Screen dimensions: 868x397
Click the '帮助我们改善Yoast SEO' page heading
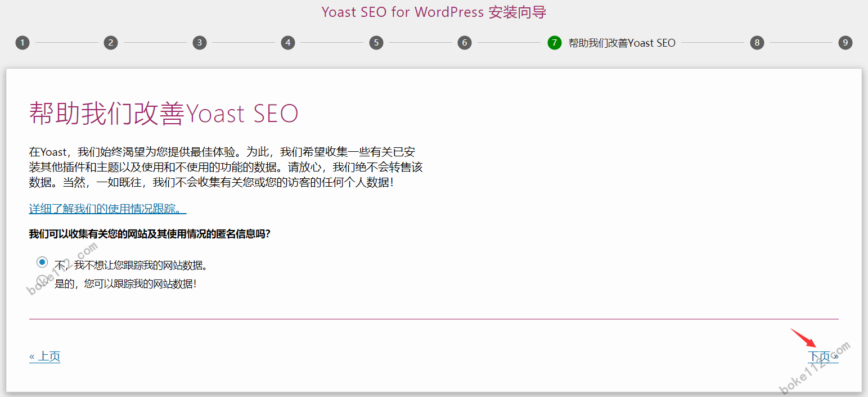click(164, 114)
